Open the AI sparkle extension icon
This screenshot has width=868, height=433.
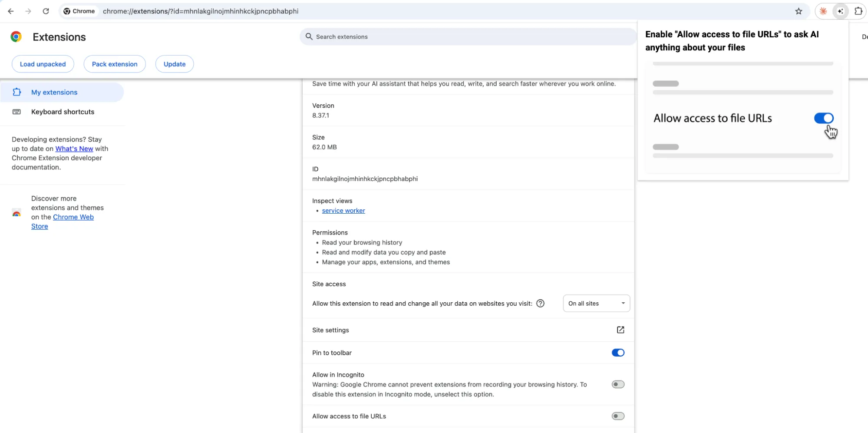pyautogui.click(x=841, y=11)
